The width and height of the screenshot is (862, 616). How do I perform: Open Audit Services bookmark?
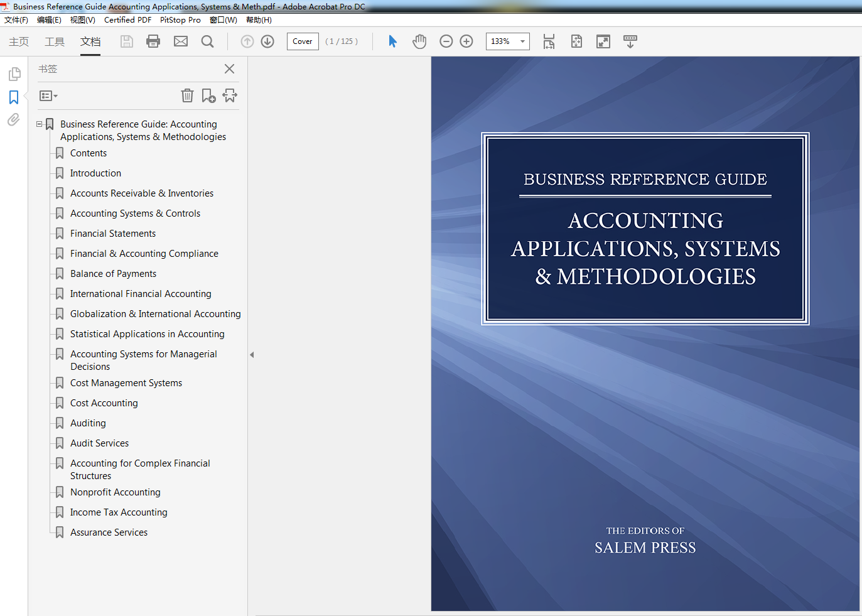tap(100, 443)
